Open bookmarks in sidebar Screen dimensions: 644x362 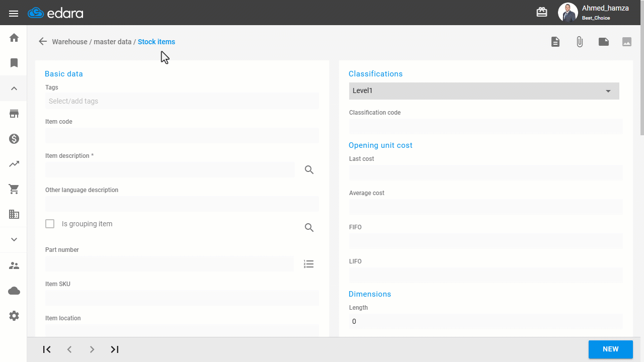pos(14,63)
